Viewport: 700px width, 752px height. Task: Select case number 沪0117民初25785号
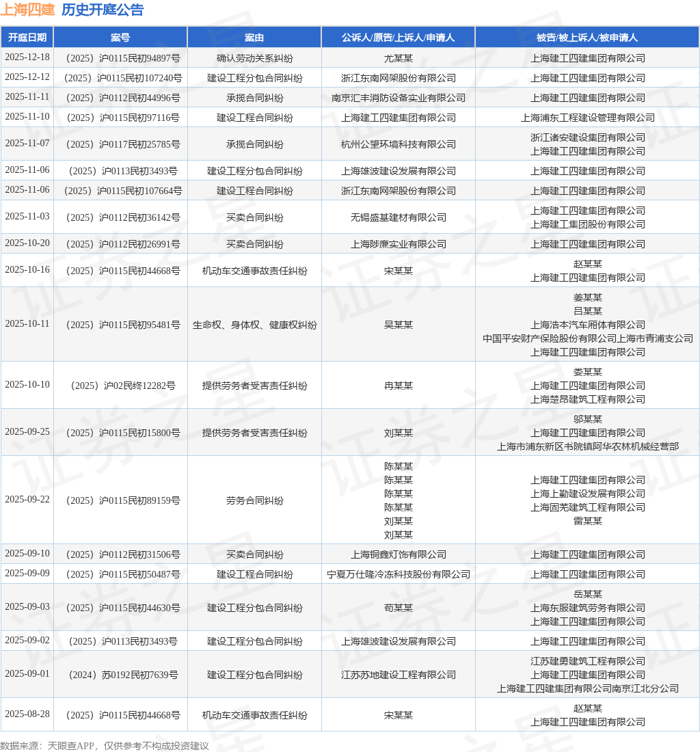[123, 144]
